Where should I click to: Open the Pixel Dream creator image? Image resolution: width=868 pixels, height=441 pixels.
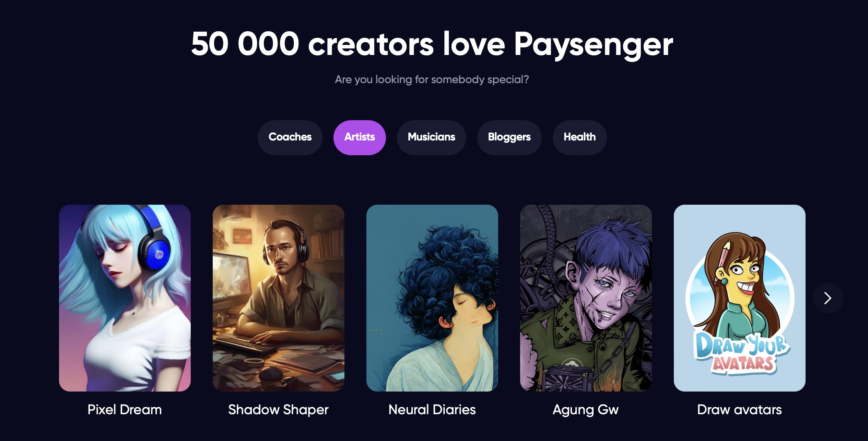coord(125,298)
